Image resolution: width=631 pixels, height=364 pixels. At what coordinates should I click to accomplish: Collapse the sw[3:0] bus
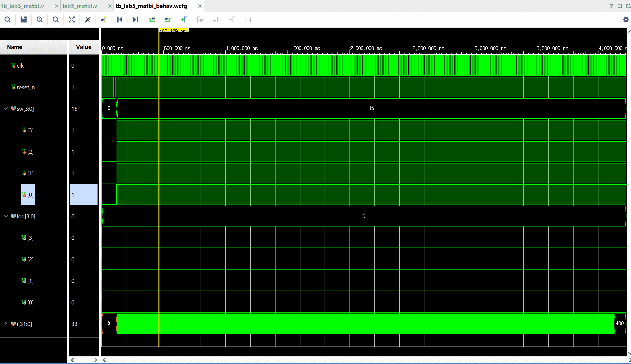point(6,109)
